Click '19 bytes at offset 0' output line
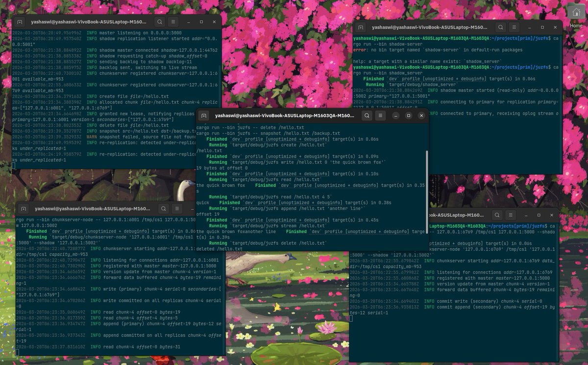Viewport: 588px width, 365px height. [x=222, y=168]
